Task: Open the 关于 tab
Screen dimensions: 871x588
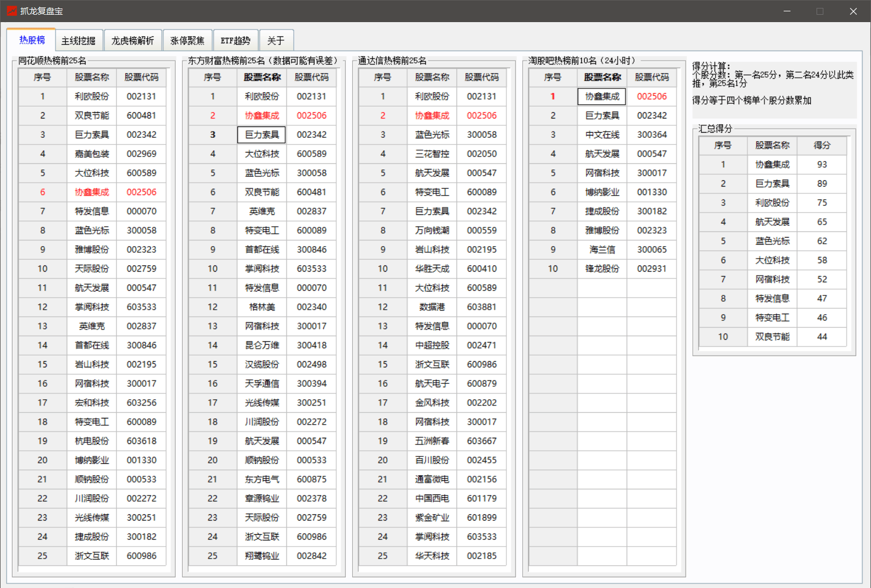Action: point(276,41)
